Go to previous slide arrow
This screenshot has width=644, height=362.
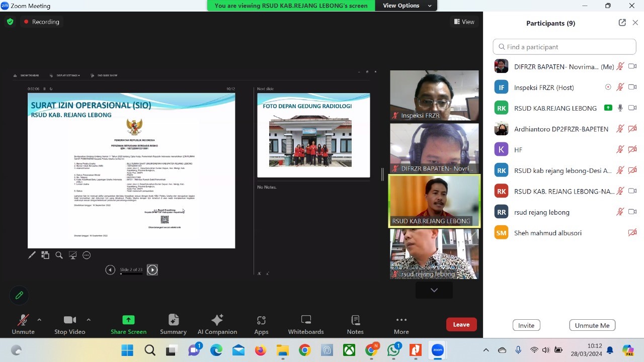point(110,270)
